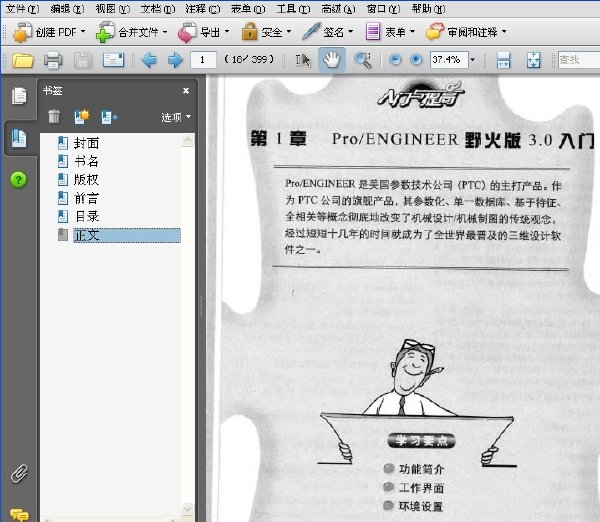
Task: Click the expand current bookmark icon
Action: (109, 117)
